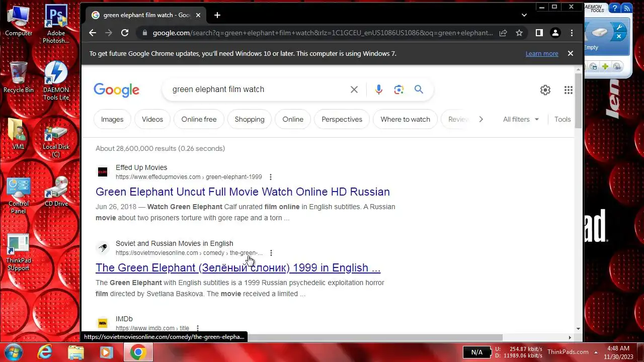644x362 pixels.
Task: Switch to the Images filter
Action: tap(112, 119)
